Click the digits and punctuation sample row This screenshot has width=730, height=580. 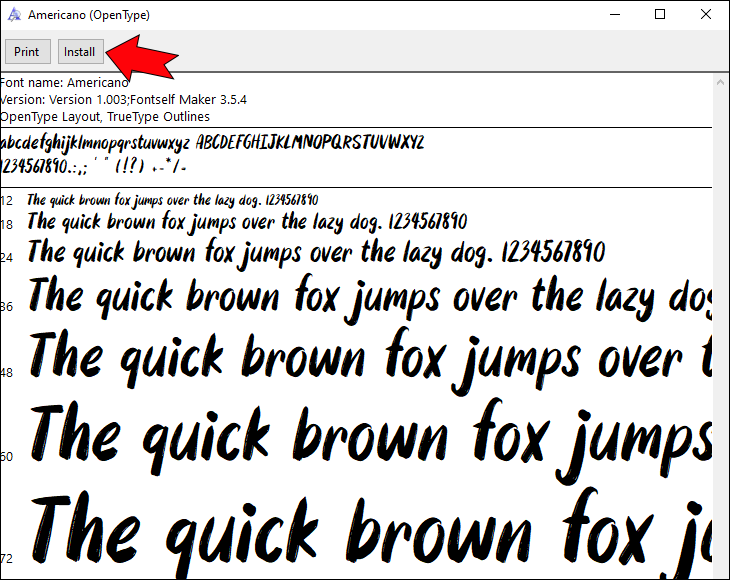[95, 165]
